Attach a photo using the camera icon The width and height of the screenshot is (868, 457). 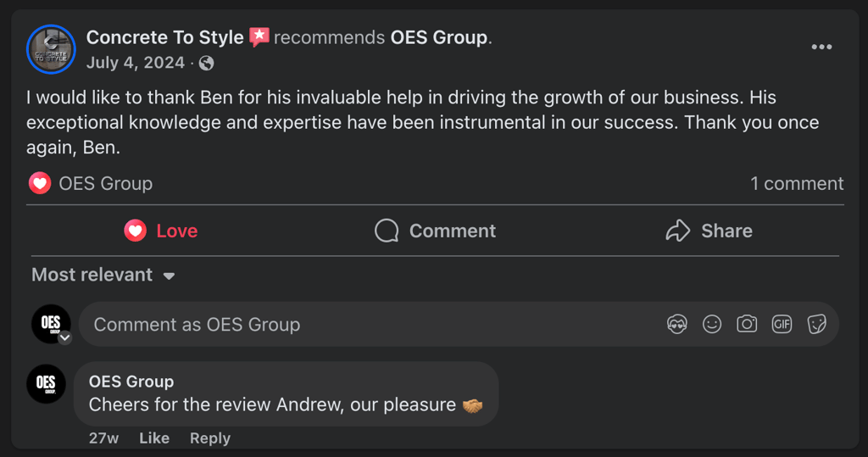pyautogui.click(x=747, y=324)
